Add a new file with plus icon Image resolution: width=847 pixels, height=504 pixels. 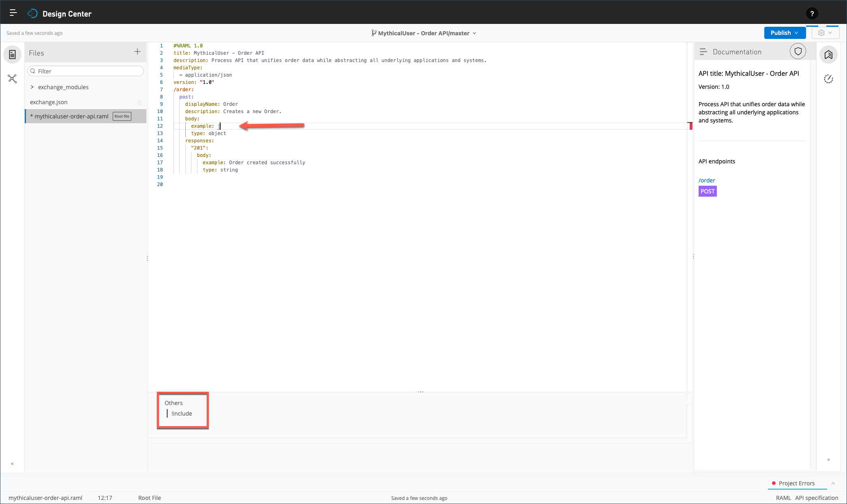[x=137, y=51]
